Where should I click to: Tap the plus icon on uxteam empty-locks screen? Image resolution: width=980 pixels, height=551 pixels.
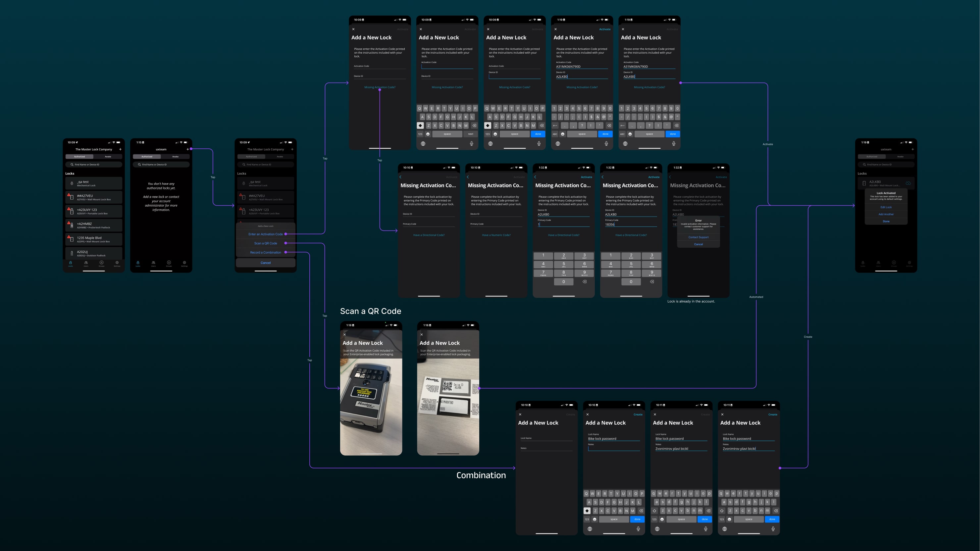pyautogui.click(x=187, y=149)
